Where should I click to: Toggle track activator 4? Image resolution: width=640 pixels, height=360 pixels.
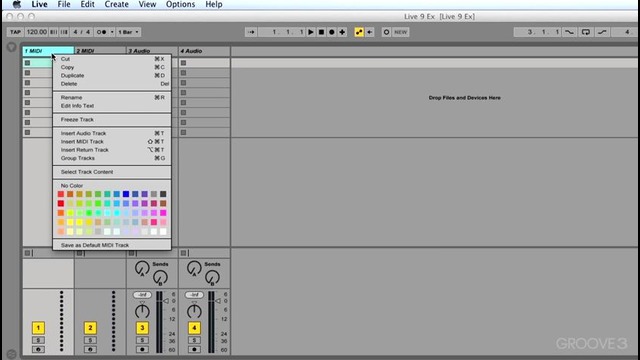click(x=194, y=328)
